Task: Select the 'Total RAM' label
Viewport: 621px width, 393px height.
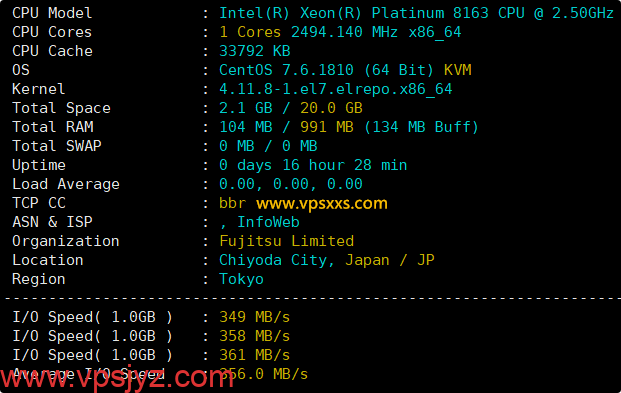Action: 53,127
